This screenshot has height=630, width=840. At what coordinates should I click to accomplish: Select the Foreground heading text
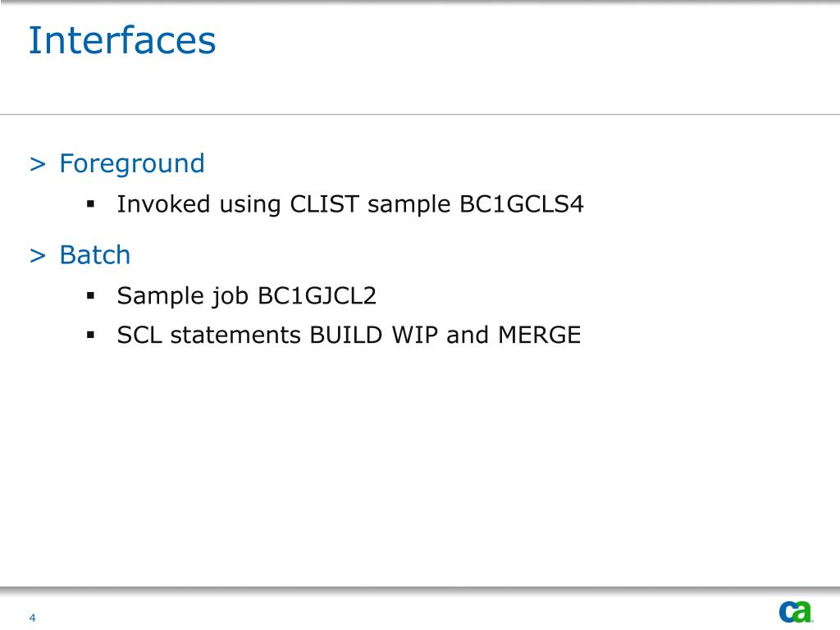point(132,163)
